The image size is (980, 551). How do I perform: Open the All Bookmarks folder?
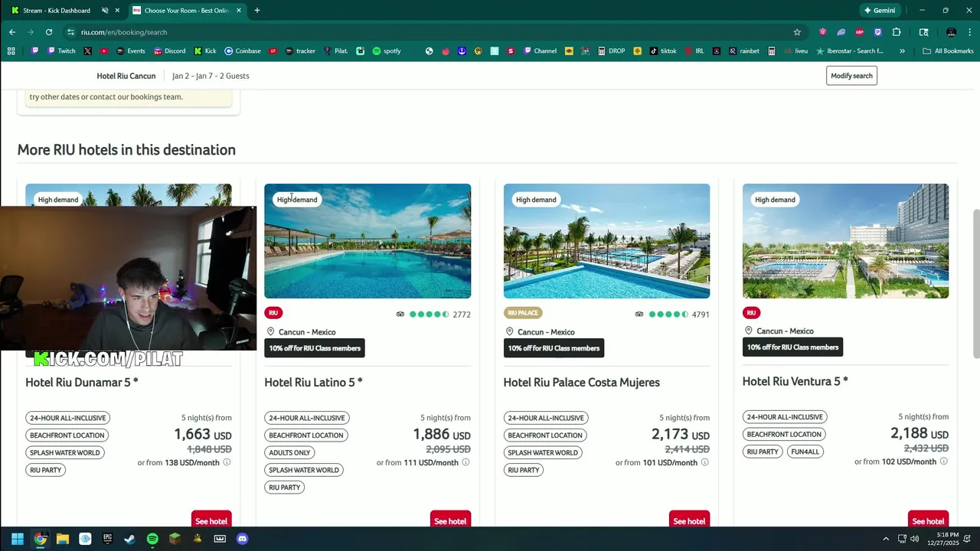pos(948,51)
